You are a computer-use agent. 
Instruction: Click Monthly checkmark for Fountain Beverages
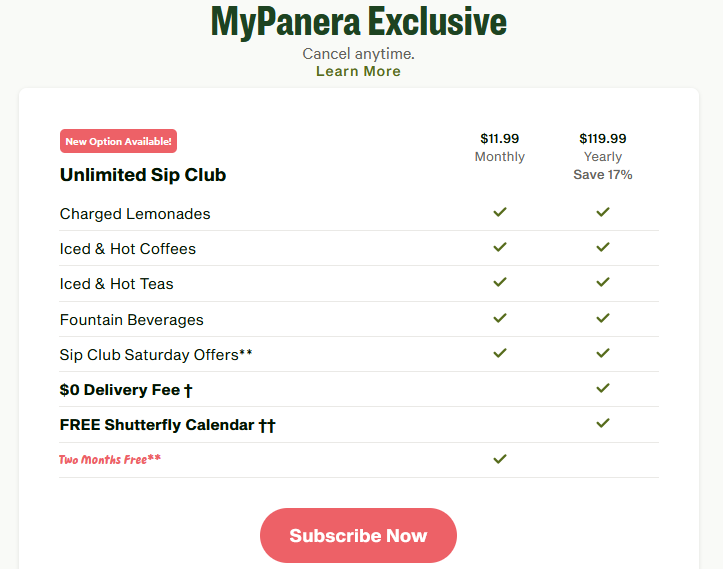500,318
